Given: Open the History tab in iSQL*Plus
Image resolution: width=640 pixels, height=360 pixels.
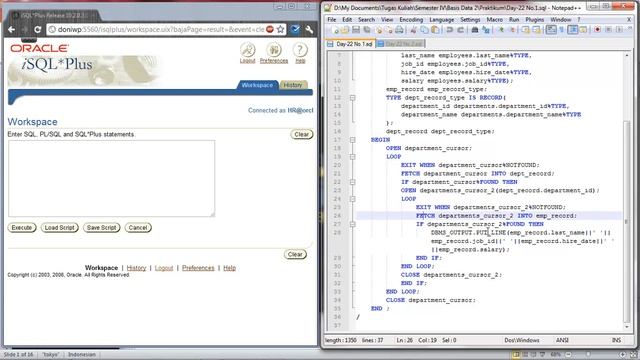Looking at the screenshot, I should point(293,85).
